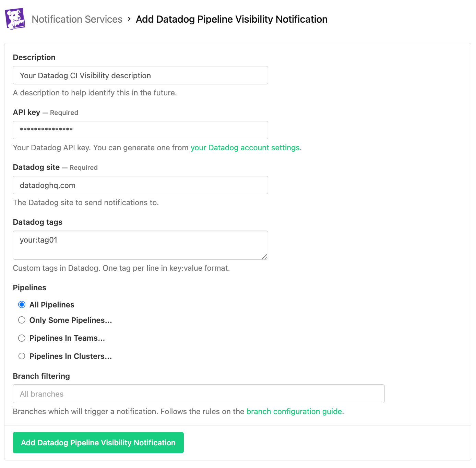Click the Add Datadog Pipeline Visibility Notification heading

pos(231,20)
